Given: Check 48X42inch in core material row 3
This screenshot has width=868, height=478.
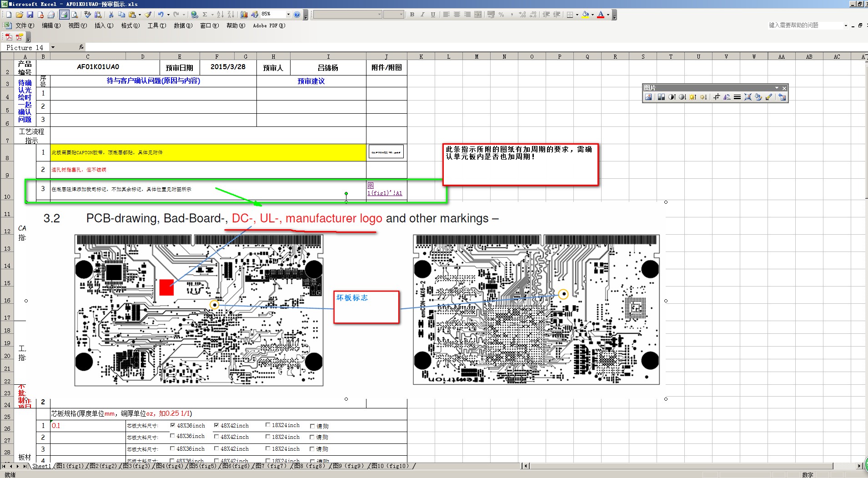Looking at the screenshot, I should pyautogui.click(x=216, y=448).
